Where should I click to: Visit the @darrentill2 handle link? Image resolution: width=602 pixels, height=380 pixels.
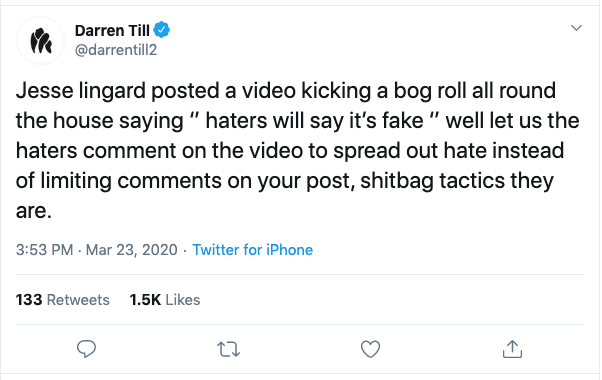coord(116,50)
